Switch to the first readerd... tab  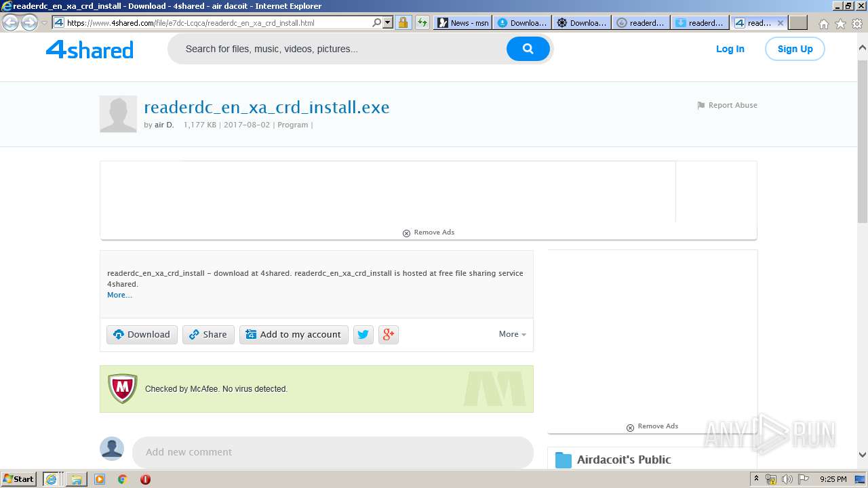pos(641,22)
